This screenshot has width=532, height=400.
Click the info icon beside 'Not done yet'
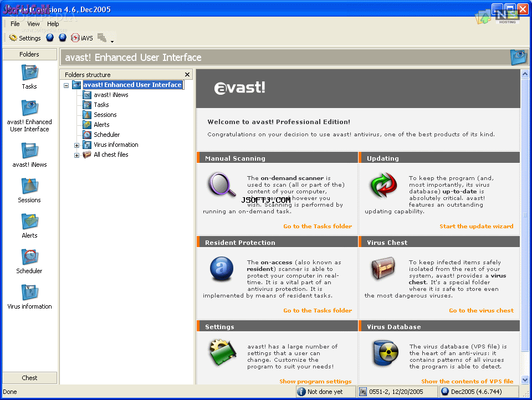click(301, 392)
